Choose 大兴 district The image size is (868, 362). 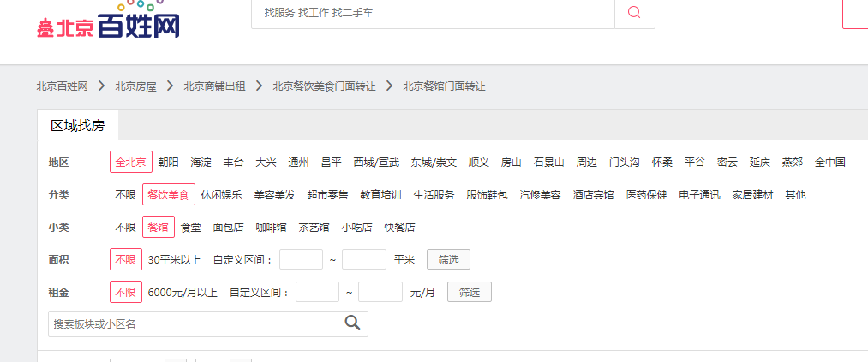pos(266,163)
